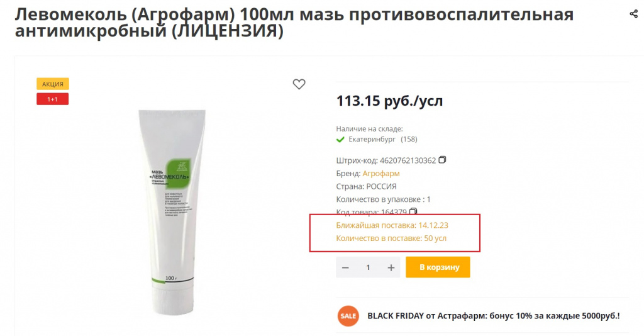
Task: Click the yellow АКЦИЯ badge
Action: coord(53,84)
